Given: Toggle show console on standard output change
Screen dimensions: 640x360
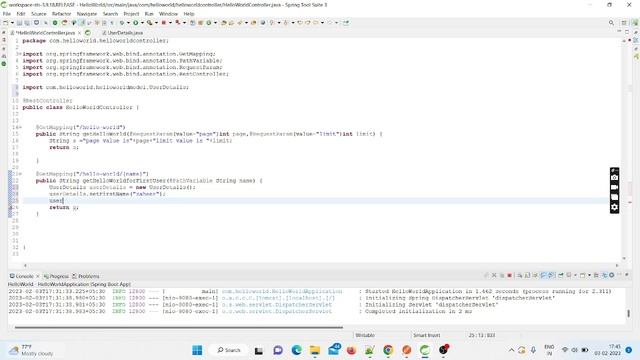Looking at the screenshot, I should click(543, 276).
